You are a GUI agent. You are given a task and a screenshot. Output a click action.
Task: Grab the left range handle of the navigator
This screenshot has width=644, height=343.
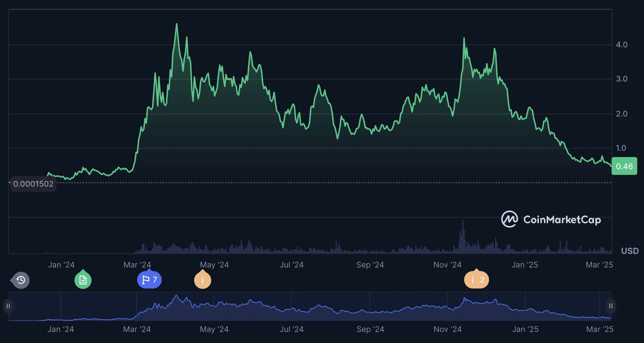point(8,306)
